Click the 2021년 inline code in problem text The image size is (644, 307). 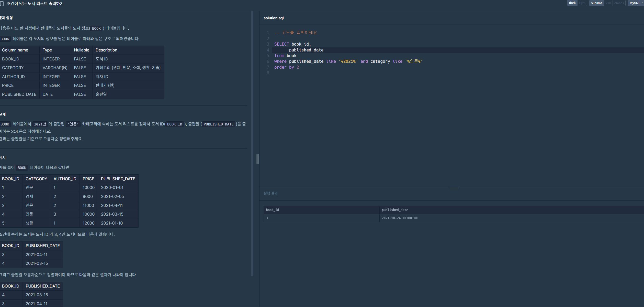pos(40,124)
